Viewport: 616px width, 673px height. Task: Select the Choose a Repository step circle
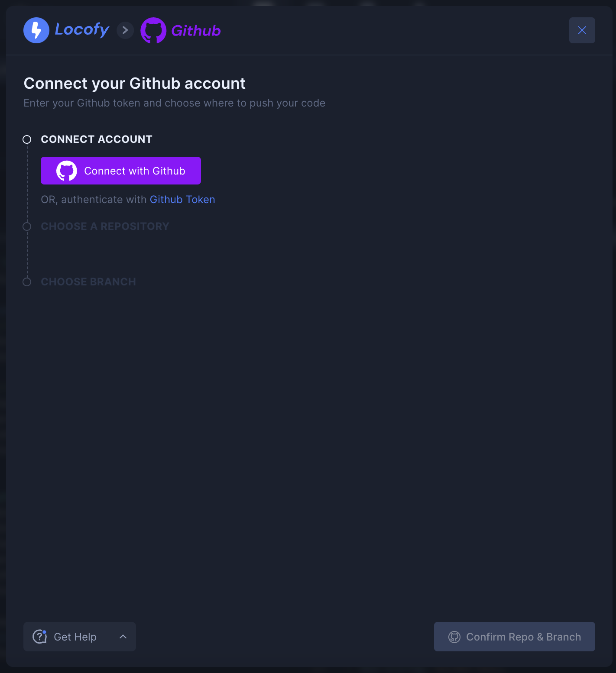[x=27, y=226]
